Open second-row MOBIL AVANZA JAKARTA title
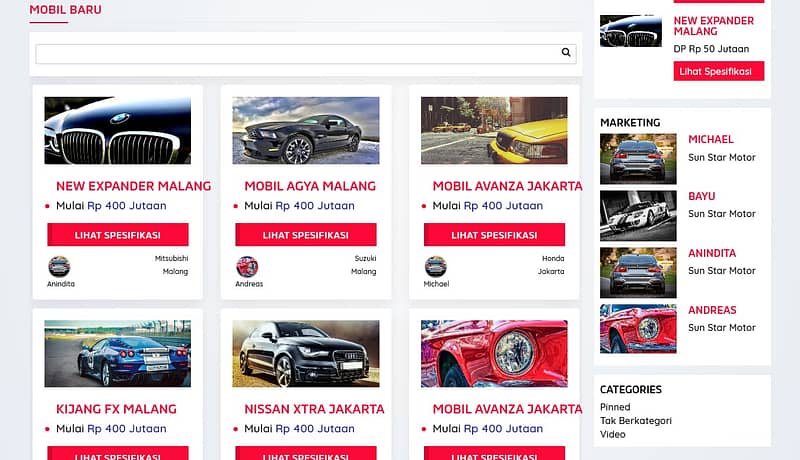Image resolution: width=800 pixels, height=460 pixels. [508, 409]
